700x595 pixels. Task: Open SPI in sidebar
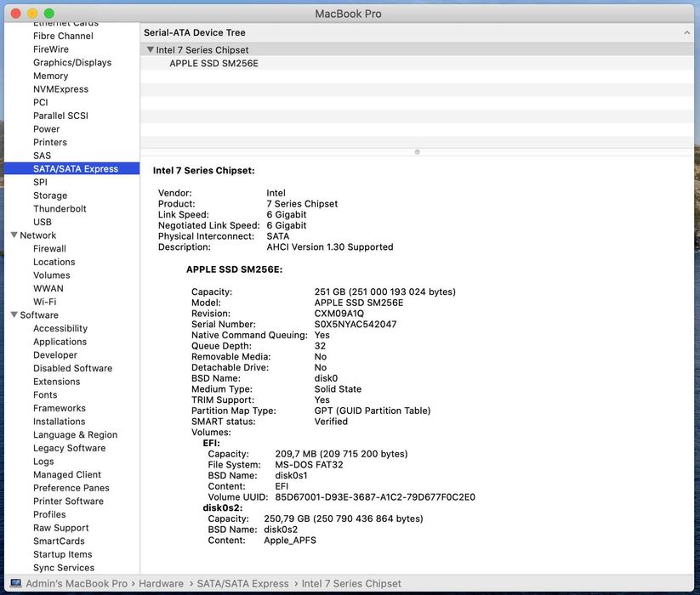click(40, 182)
